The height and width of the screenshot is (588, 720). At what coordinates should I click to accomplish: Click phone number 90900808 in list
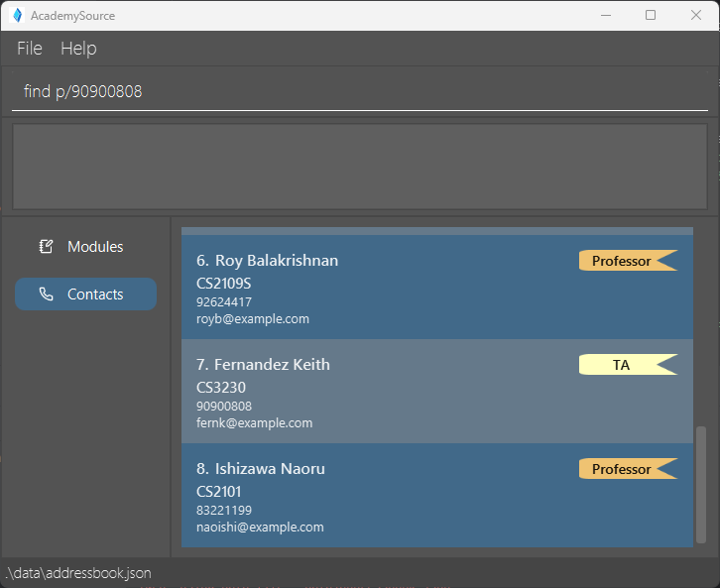pos(224,407)
